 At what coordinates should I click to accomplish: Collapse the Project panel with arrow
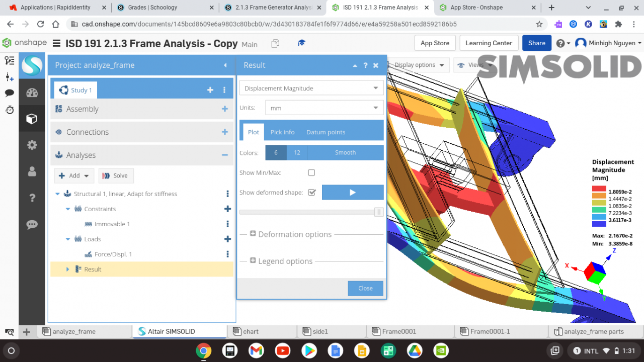tap(225, 65)
